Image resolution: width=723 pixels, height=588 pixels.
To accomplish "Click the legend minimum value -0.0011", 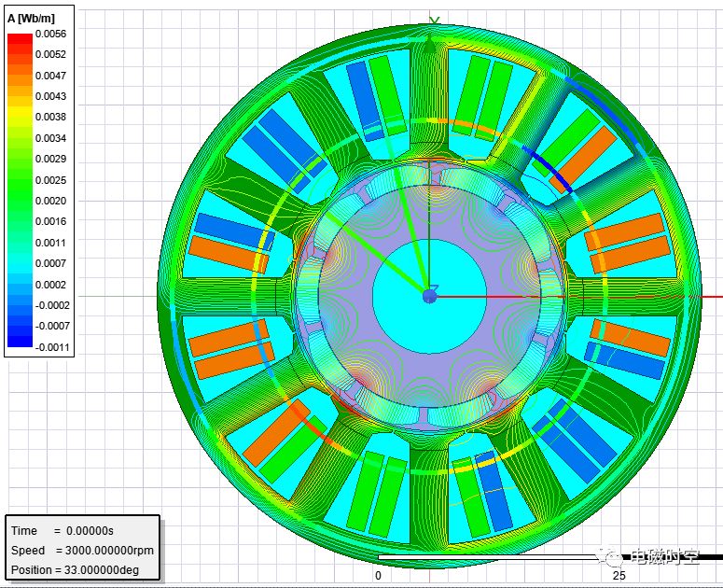I will tap(52, 347).
